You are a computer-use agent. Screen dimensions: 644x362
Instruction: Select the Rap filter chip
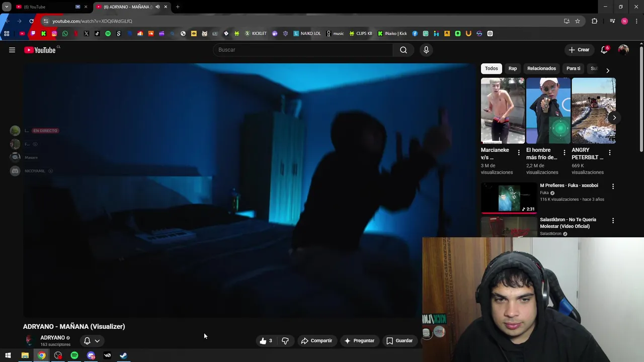click(513, 68)
